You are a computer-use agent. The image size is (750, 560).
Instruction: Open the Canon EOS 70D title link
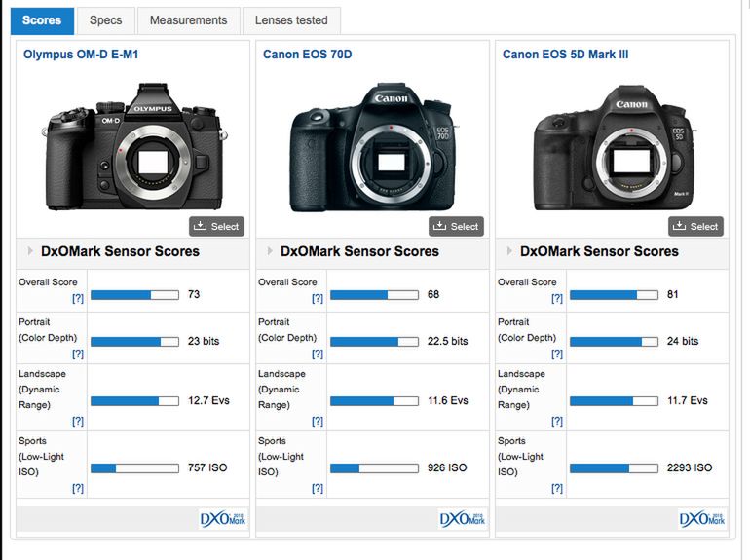307,55
